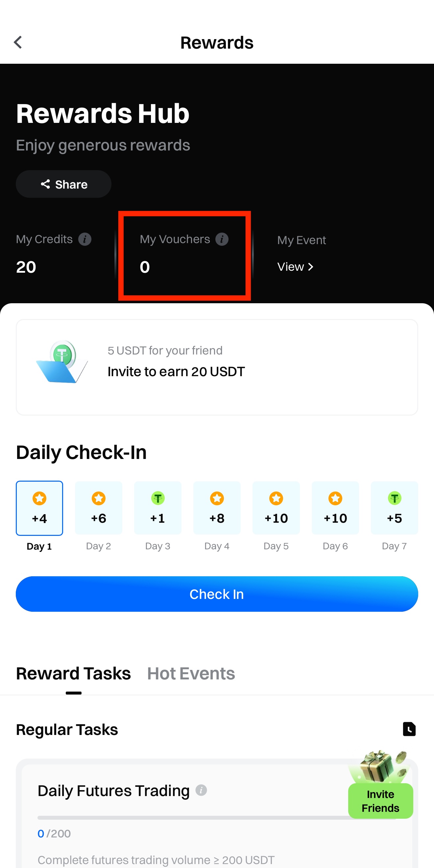The width and height of the screenshot is (434, 868).
Task: Switch to the Reward Tasks tab
Action: (x=74, y=674)
